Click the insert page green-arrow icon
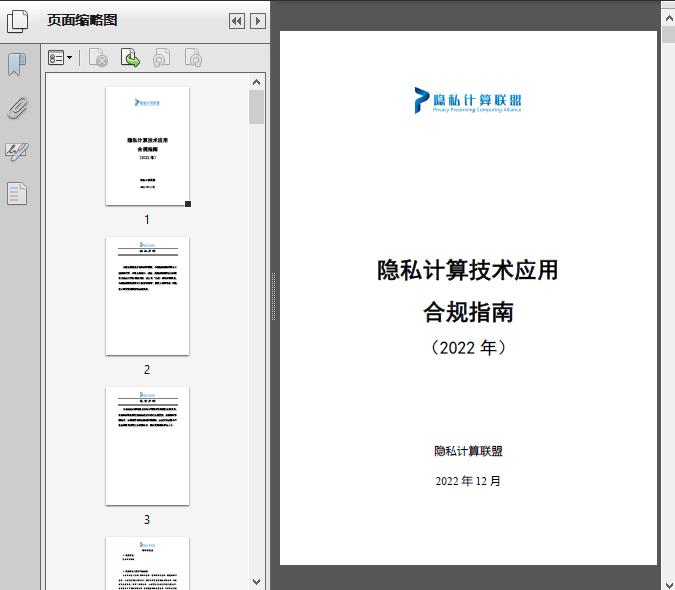675x590 pixels. (x=130, y=58)
